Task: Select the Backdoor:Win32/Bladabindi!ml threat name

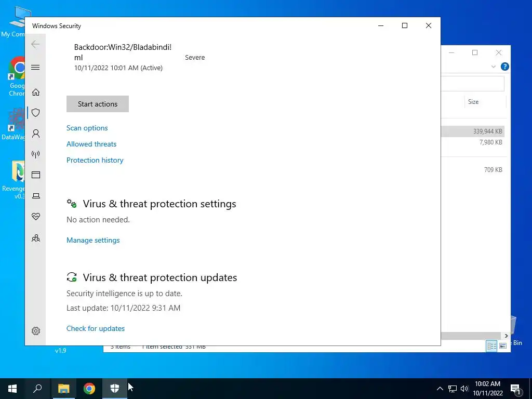Action: [123, 52]
